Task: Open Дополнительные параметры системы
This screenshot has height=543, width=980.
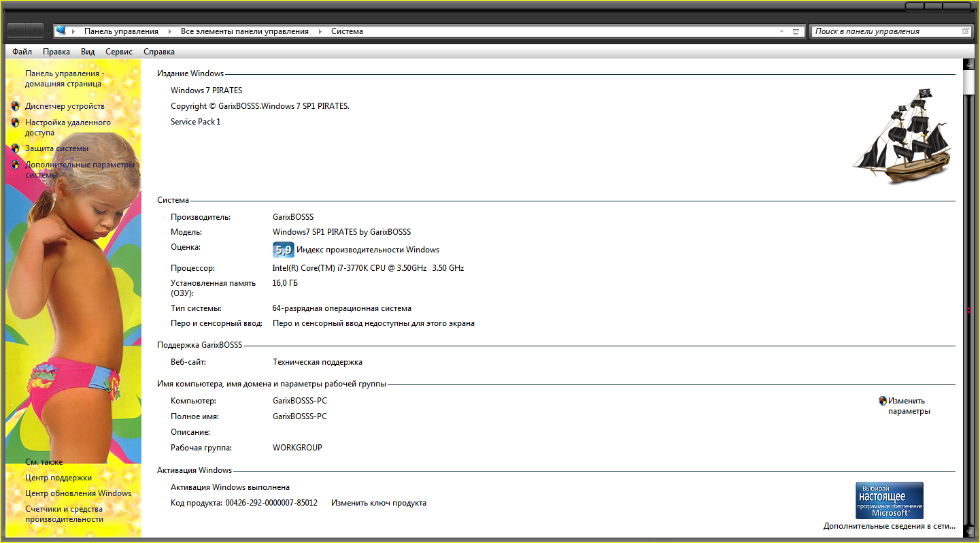Action: pyautogui.click(x=80, y=169)
